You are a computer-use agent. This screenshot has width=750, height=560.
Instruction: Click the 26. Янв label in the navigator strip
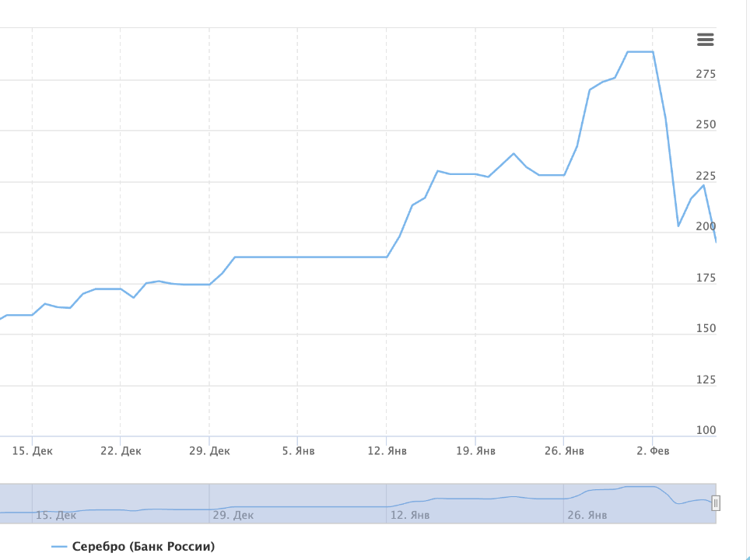(587, 515)
